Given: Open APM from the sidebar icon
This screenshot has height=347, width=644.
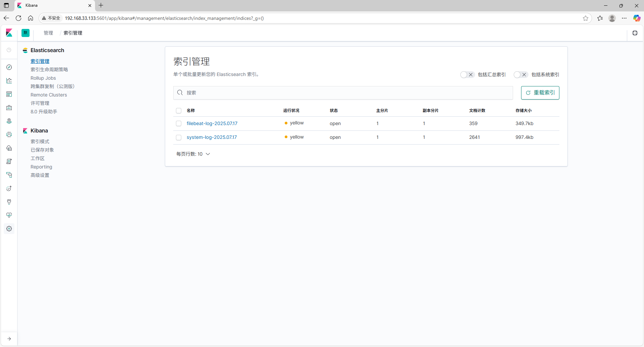Looking at the screenshot, I should (9, 175).
